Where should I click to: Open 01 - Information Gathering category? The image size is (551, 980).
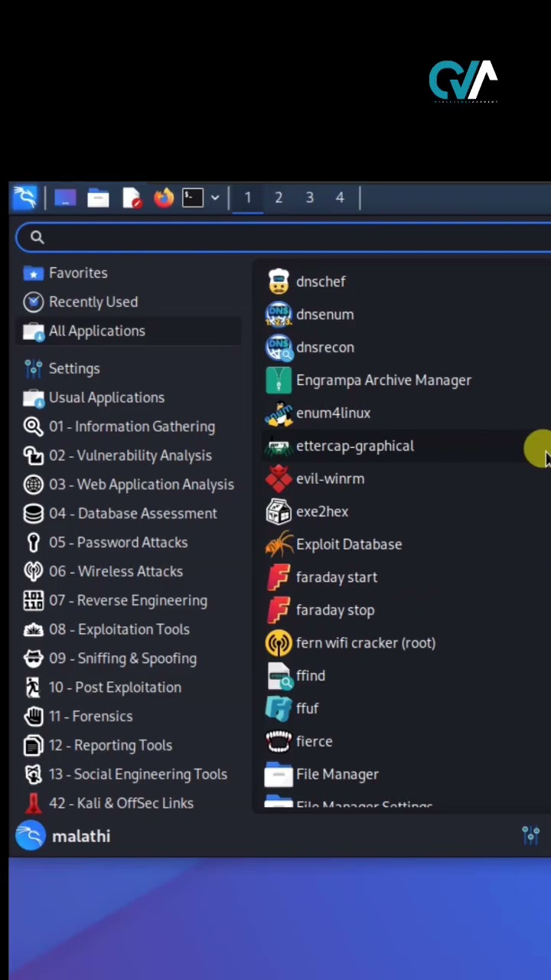(132, 426)
